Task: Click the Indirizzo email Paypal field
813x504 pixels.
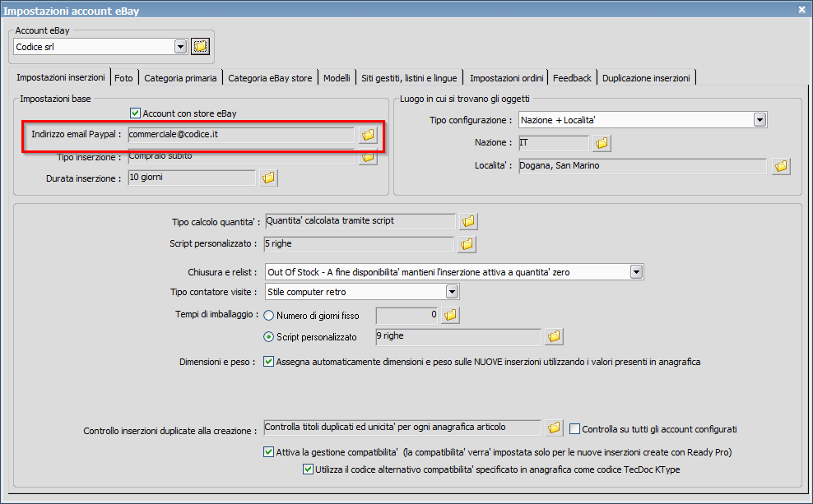Action: point(241,135)
